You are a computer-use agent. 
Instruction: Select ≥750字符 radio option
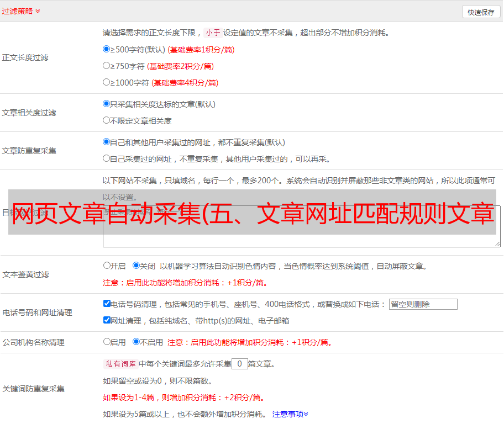107,66
